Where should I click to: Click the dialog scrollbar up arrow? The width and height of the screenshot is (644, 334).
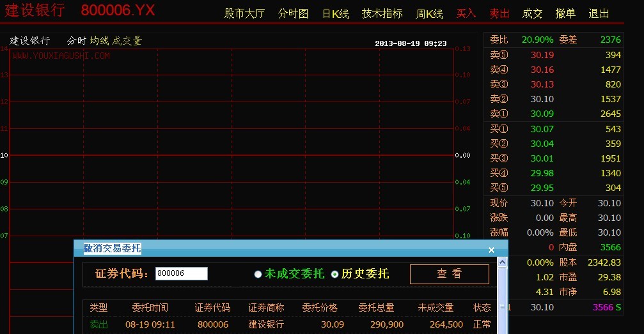pyautogui.click(x=502, y=262)
